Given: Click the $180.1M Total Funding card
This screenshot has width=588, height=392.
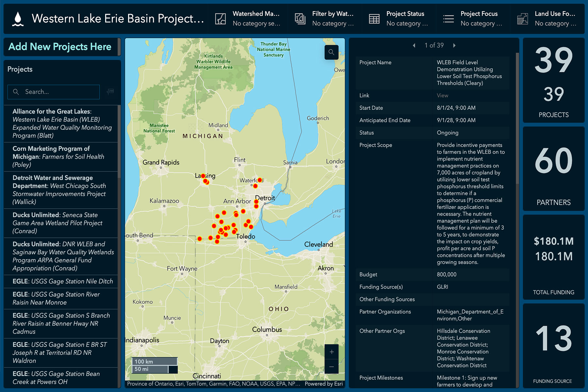Looking at the screenshot, I should 554,257.
